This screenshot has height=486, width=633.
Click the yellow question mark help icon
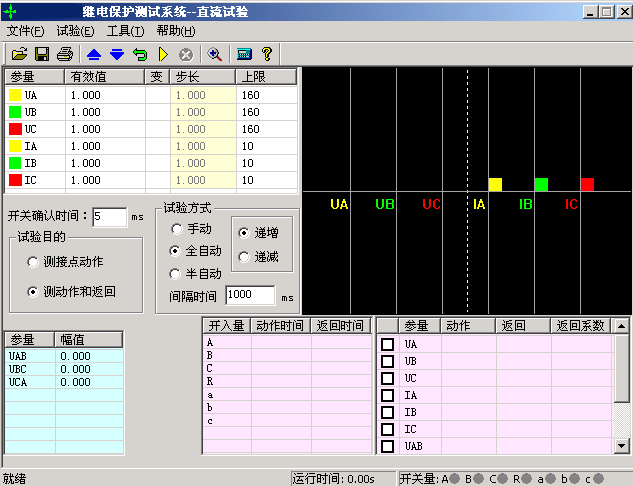tap(267, 54)
